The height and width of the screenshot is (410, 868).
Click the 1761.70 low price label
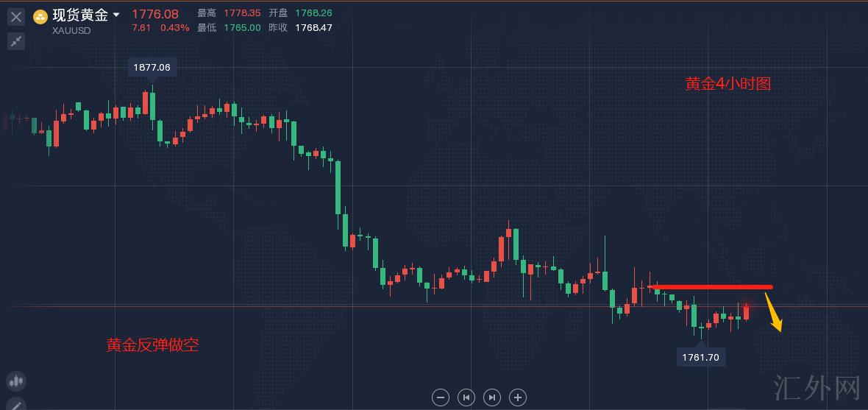tap(701, 358)
